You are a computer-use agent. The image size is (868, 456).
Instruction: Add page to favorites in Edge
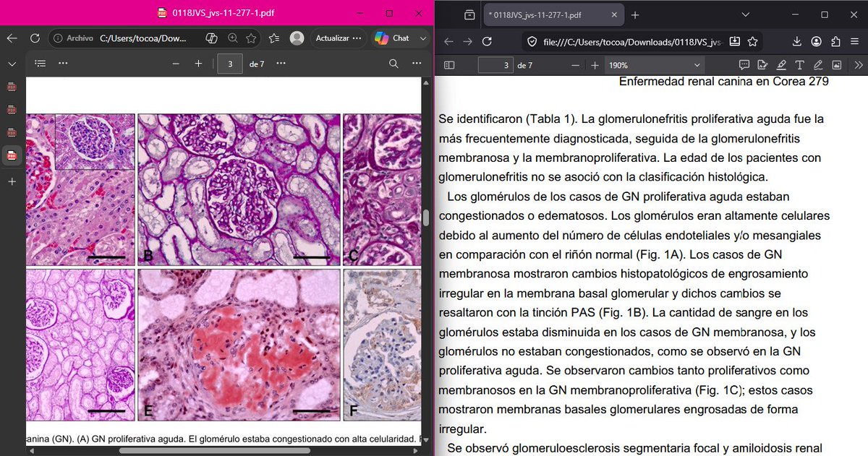coord(251,38)
